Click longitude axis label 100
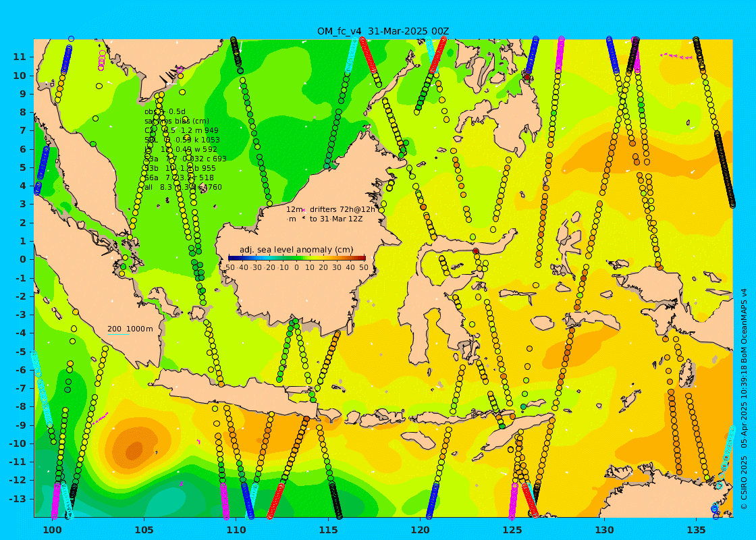 coord(53,530)
